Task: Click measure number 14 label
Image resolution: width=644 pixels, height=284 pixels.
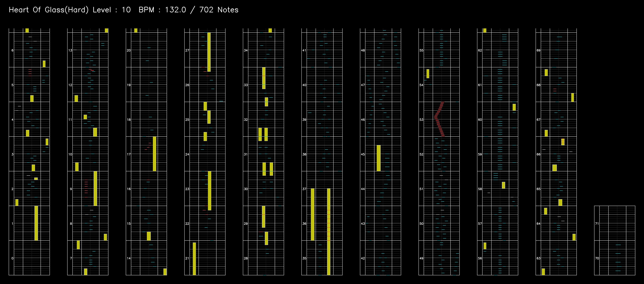Action: click(x=129, y=258)
